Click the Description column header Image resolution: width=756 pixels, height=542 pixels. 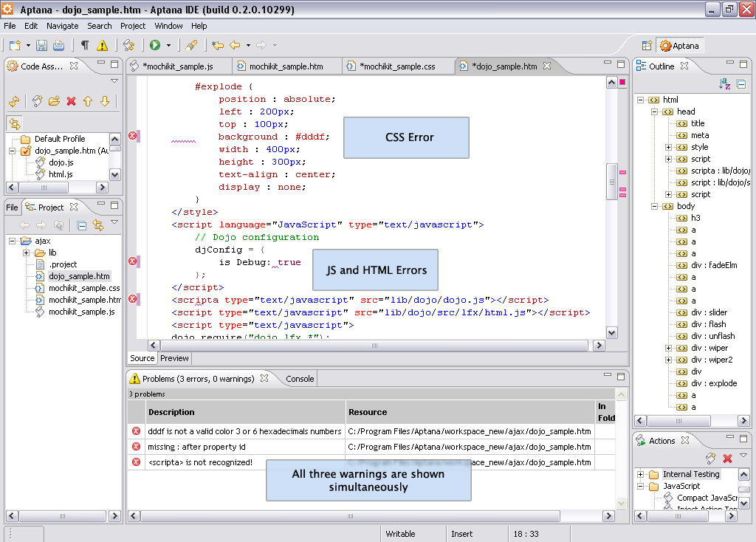(245, 412)
